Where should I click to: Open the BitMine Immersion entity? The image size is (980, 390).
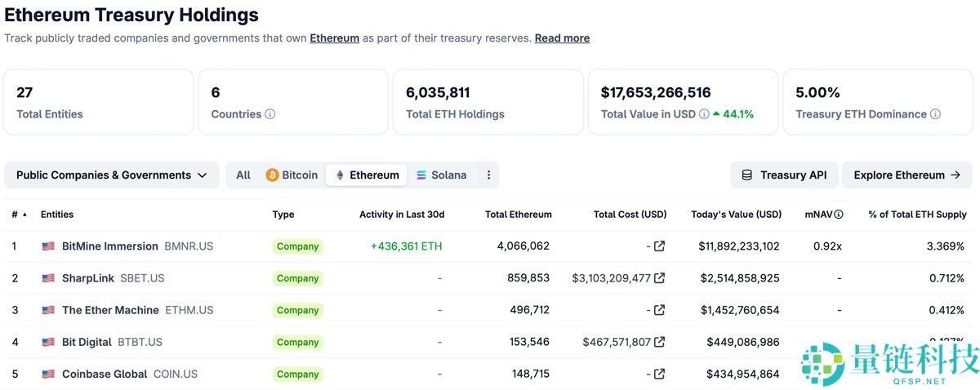point(110,246)
